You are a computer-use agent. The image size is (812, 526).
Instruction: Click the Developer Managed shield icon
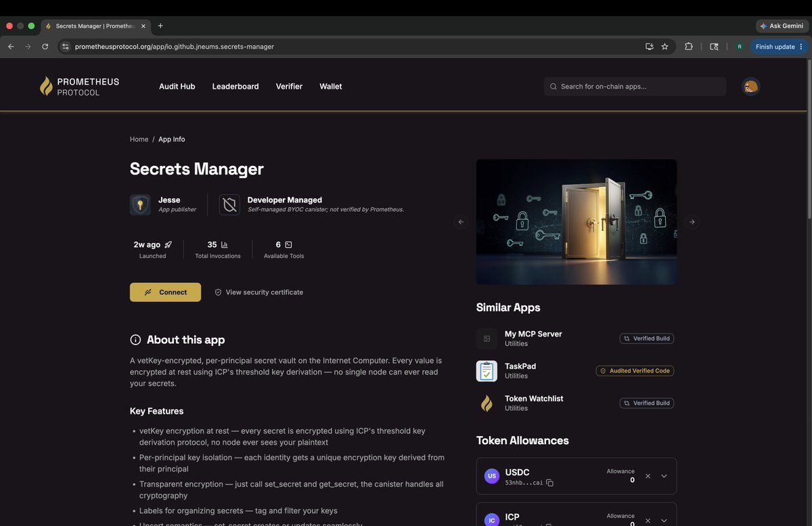tap(229, 204)
